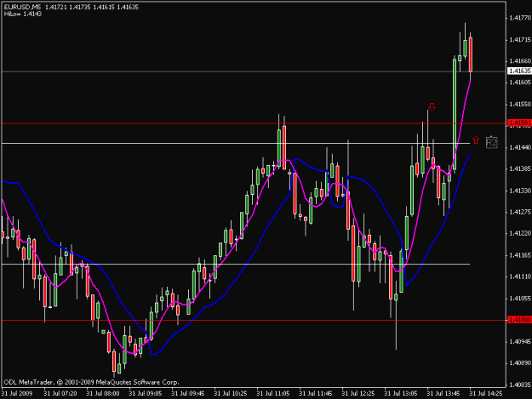This screenshot has height=399, width=532.
Task: Click the 31 Jul 10:25 time label
Action: point(231,393)
